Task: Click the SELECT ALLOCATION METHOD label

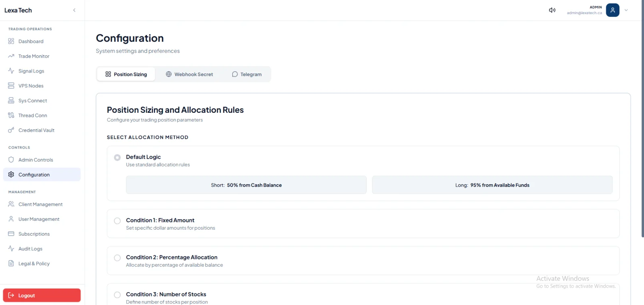Action: tap(148, 137)
